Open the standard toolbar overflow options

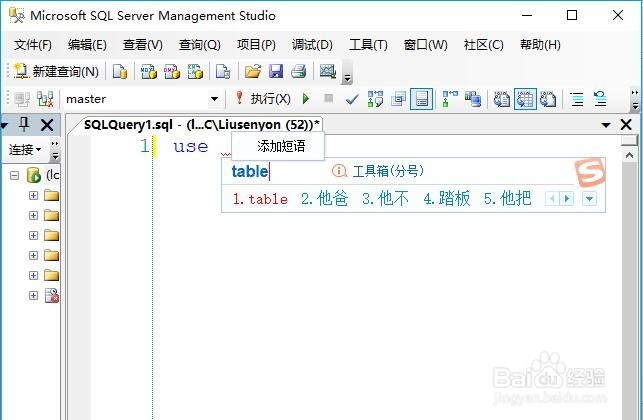347,73
